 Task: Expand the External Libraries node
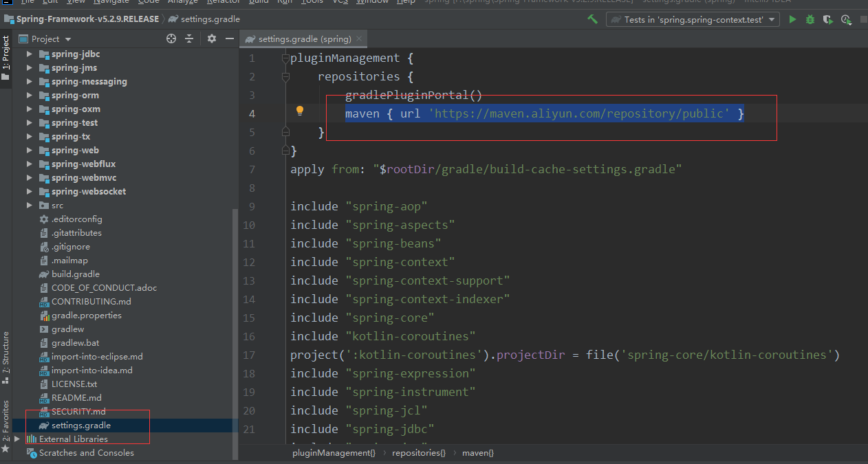point(17,439)
